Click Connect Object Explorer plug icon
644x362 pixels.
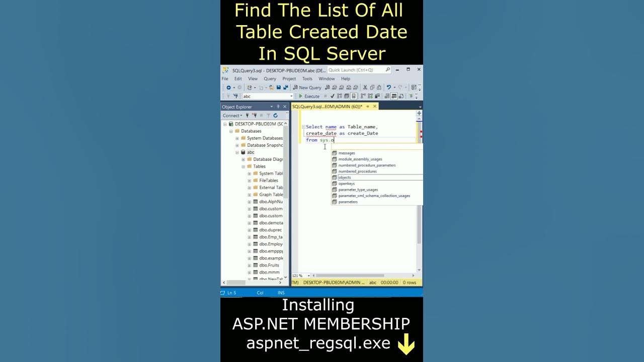tap(247, 116)
